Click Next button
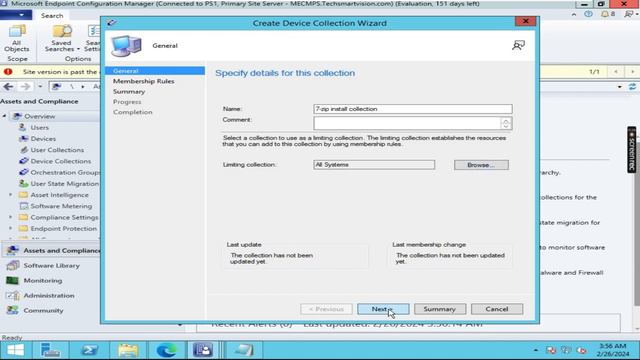The width and height of the screenshot is (640, 360). (383, 309)
